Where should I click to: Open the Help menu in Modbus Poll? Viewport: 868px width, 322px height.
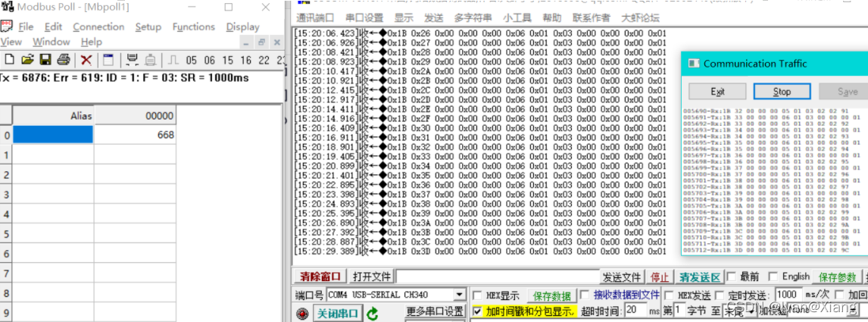[x=92, y=42]
